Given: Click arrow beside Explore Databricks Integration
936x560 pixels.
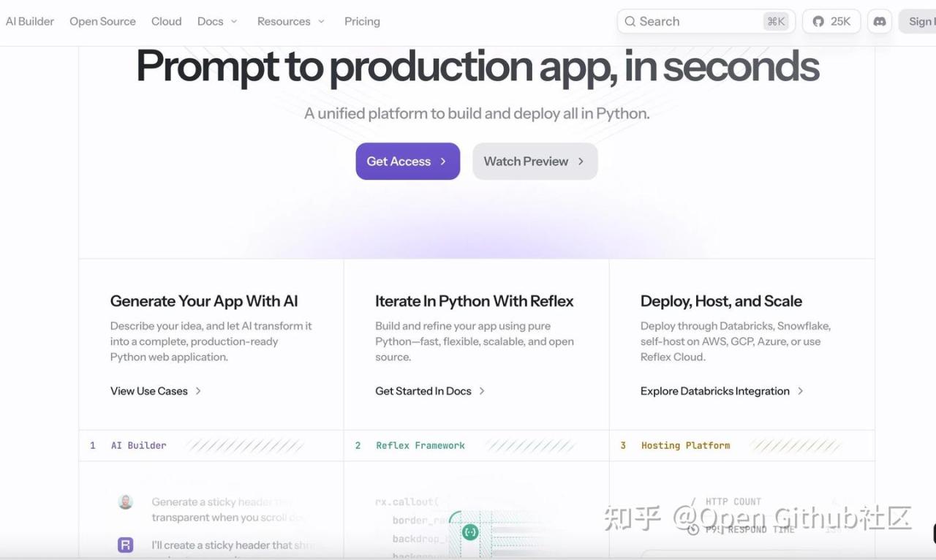Looking at the screenshot, I should click(x=801, y=391).
